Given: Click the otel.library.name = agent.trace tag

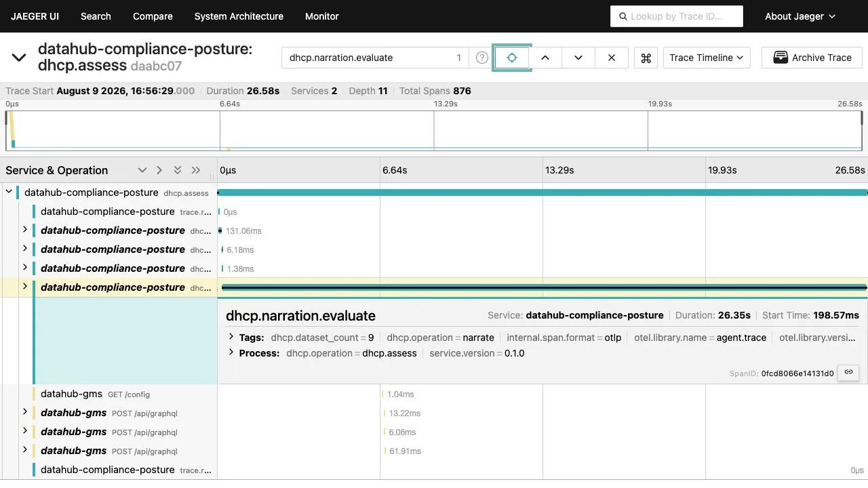Looking at the screenshot, I should [x=700, y=338].
